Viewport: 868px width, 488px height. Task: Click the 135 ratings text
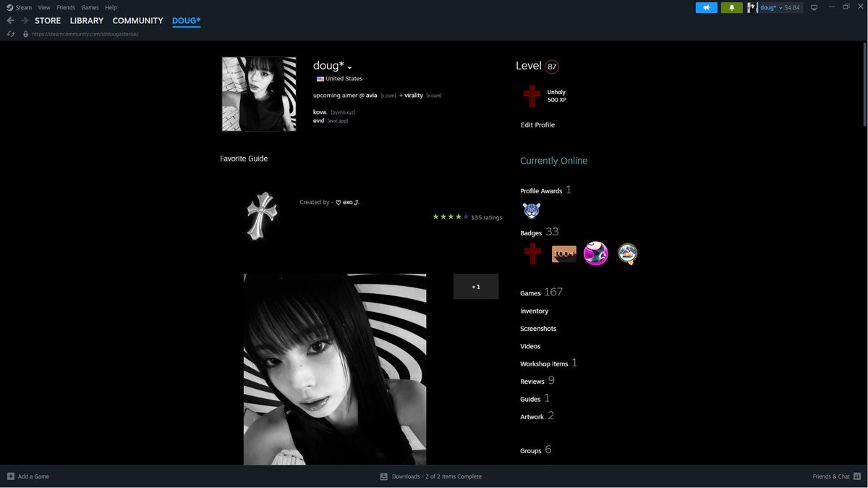487,217
